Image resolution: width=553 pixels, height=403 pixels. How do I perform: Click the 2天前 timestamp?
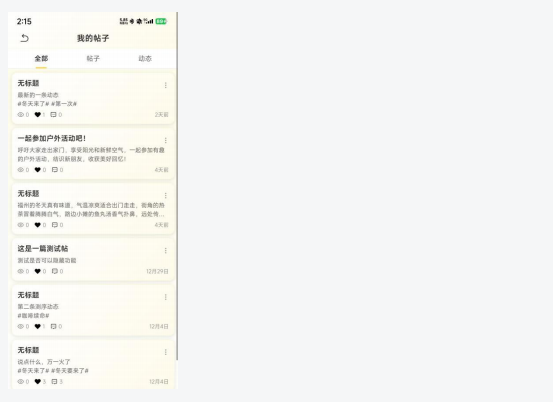tap(162, 115)
